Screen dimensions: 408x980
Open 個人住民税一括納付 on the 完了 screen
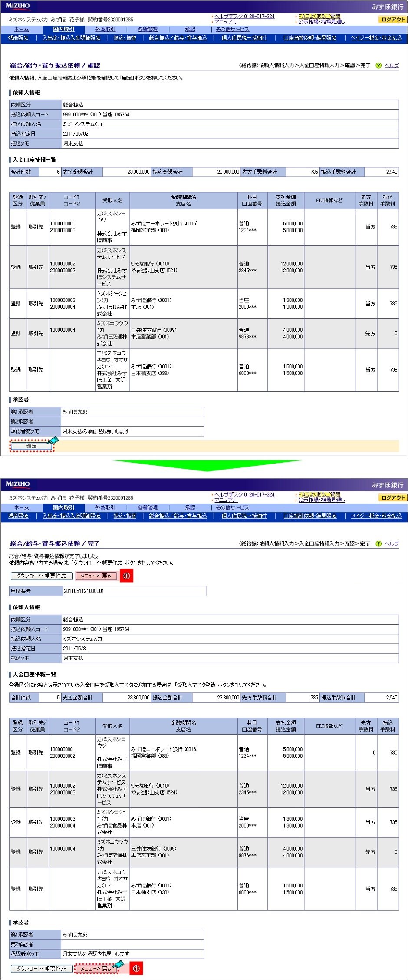click(244, 516)
